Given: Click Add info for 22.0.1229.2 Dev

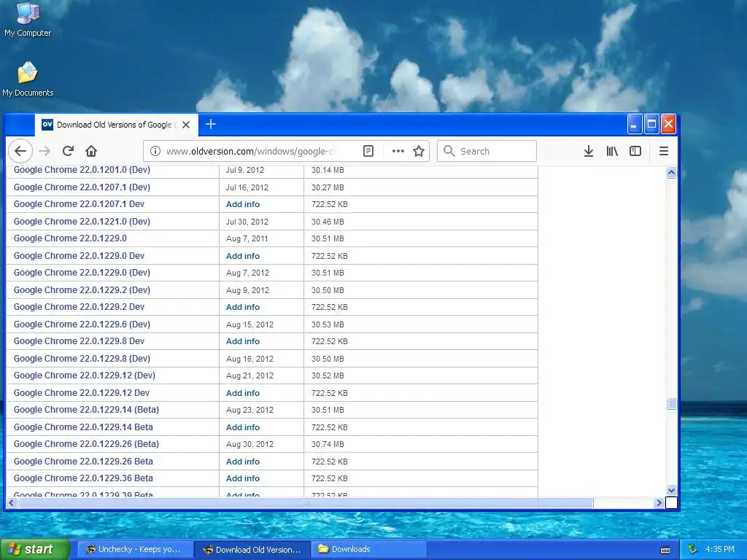Looking at the screenshot, I should click(243, 307).
